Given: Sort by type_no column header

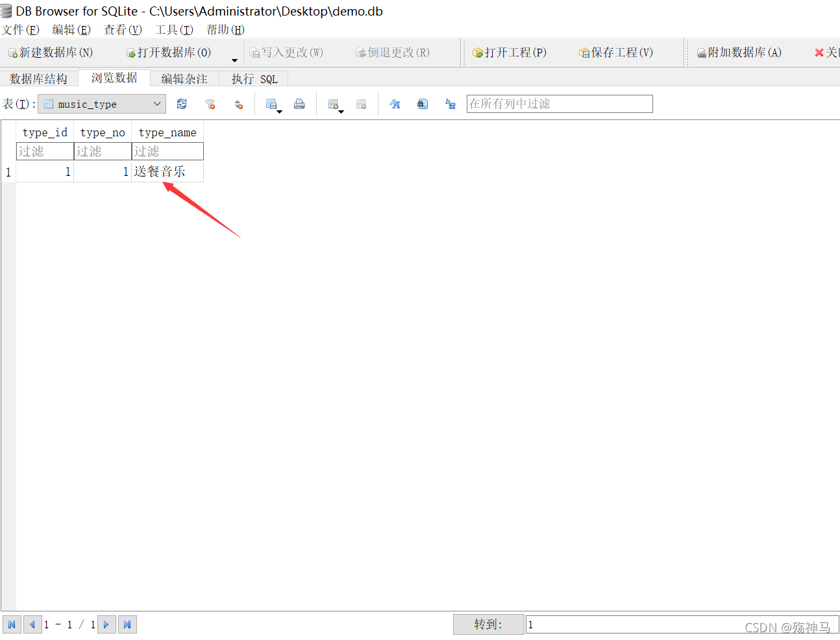Looking at the screenshot, I should (x=103, y=132).
